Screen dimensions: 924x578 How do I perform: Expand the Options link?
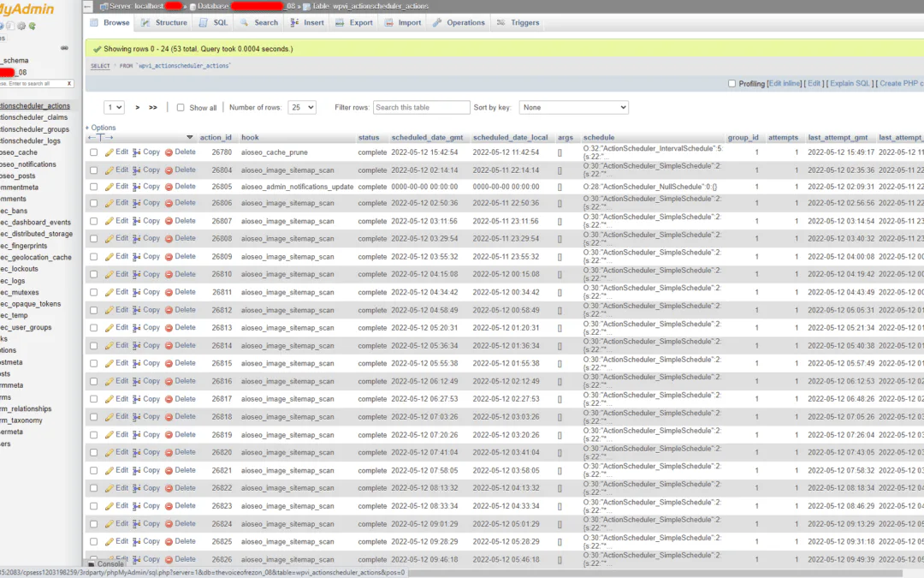tap(101, 128)
